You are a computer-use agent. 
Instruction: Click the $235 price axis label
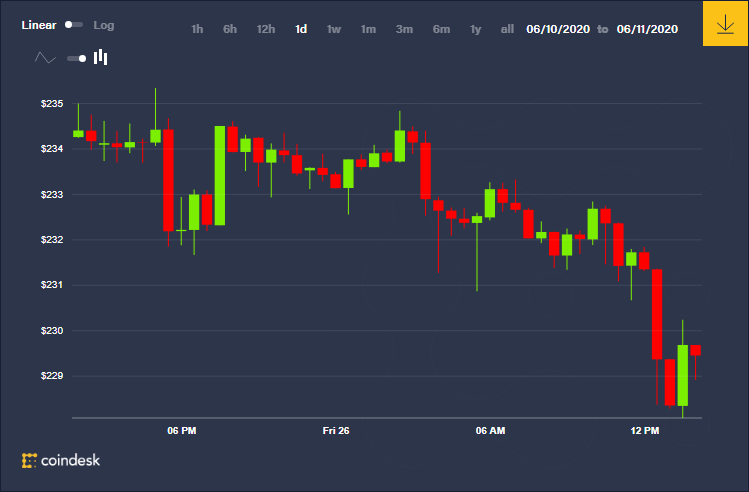(x=52, y=104)
